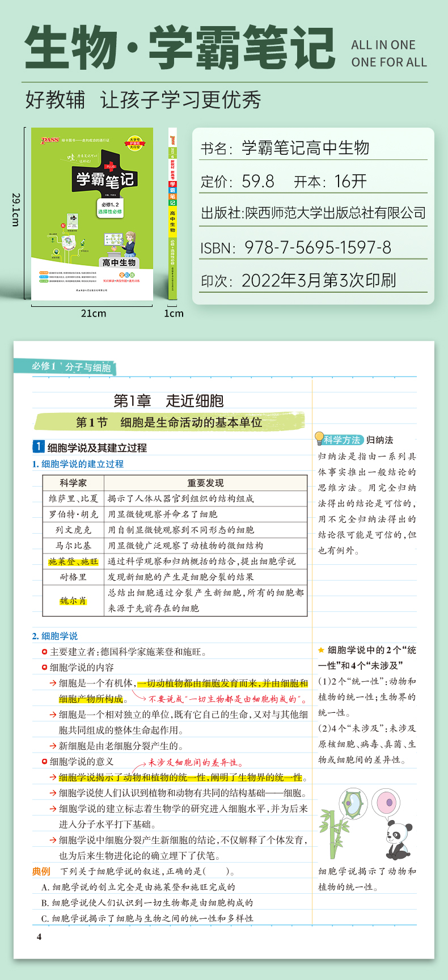Click the 2. 细胞学说 subheading
448x980 pixels.
point(55,636)
